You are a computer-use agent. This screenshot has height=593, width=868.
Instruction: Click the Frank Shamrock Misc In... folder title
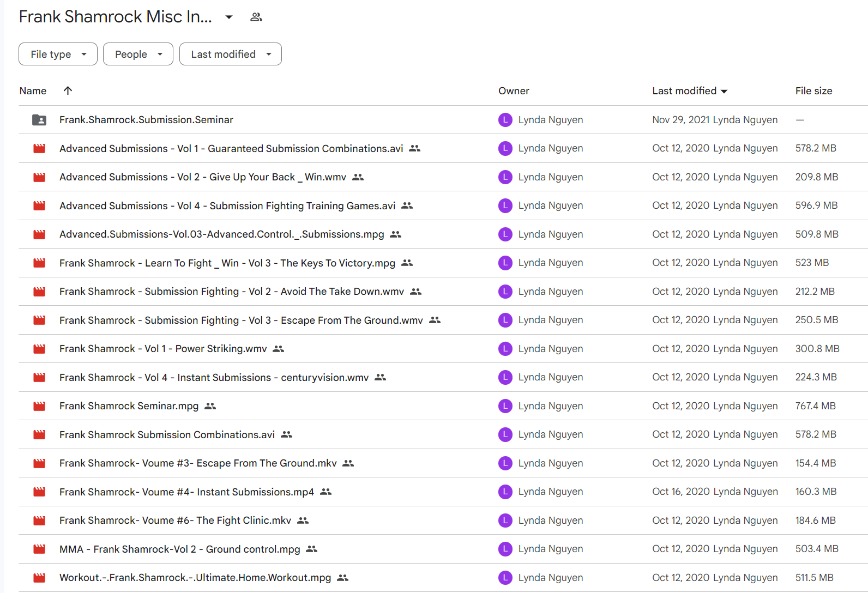tap(115, 17)
